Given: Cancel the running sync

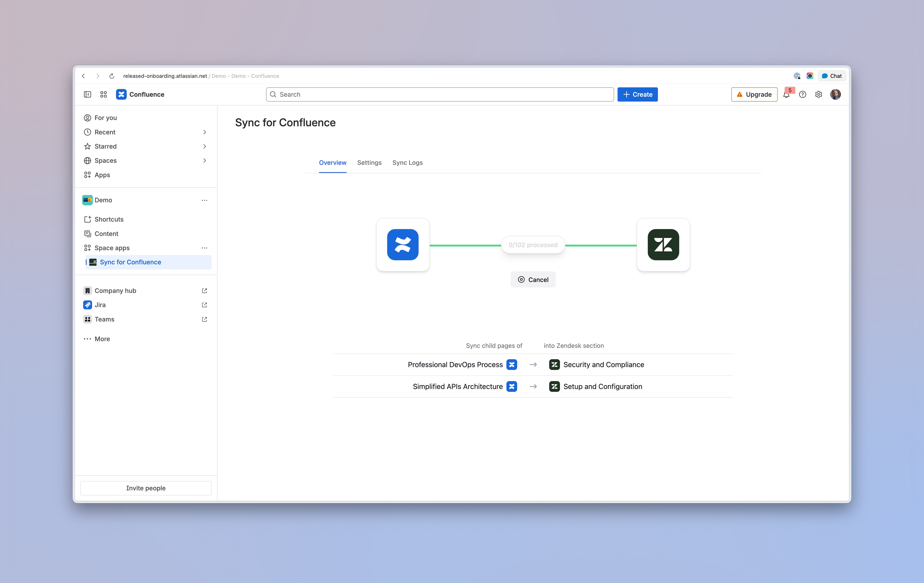Looking at the screenshot, I should point(533,280).
